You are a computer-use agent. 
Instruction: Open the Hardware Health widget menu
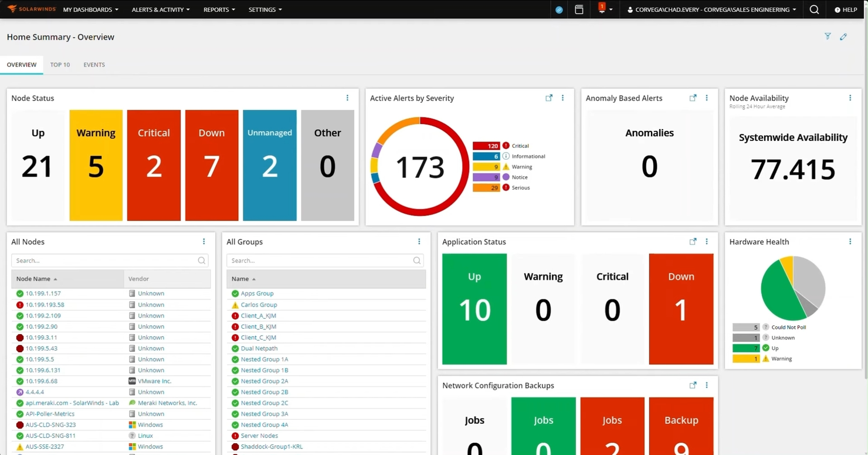(x=850, y=241)
